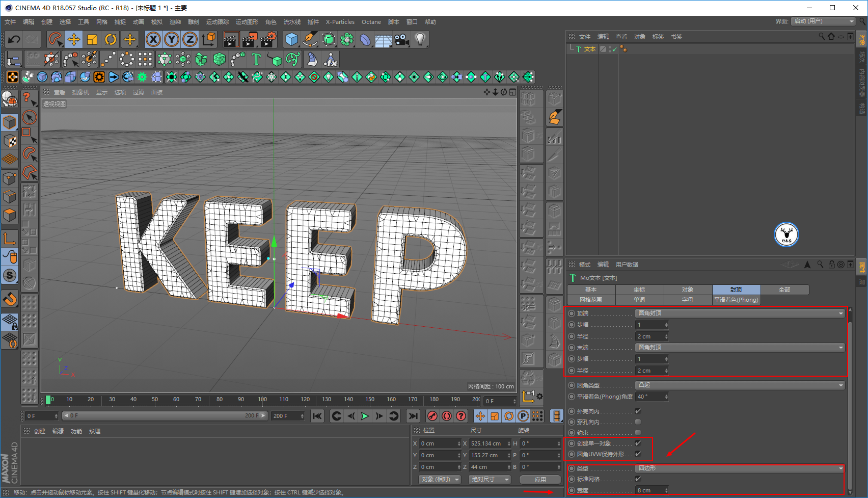Click the Undo arrow icon

pyautogui.click(x=14, y=39)
